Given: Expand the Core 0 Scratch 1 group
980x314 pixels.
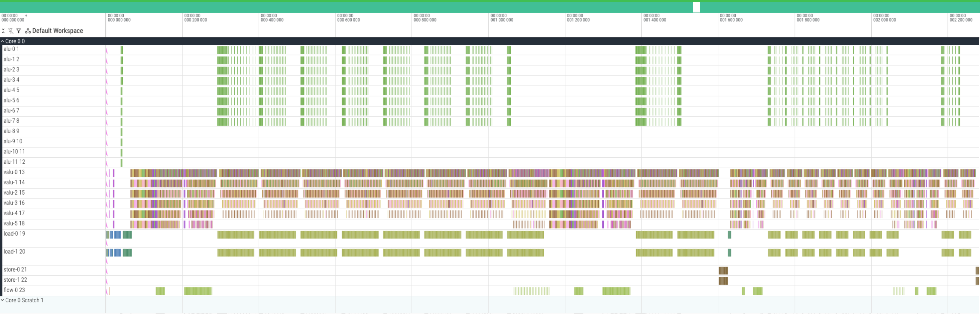Looking at the screenshot, I should tap(3, 300).
